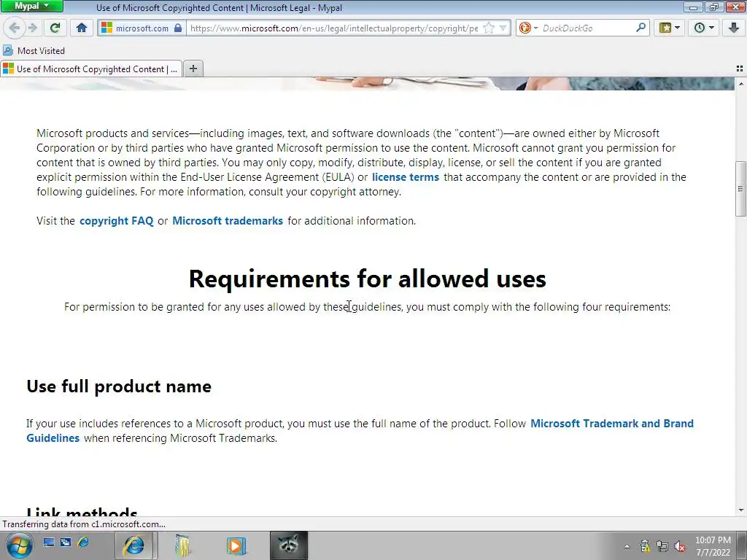Bookmark this page with the star

tap(488, 28)
